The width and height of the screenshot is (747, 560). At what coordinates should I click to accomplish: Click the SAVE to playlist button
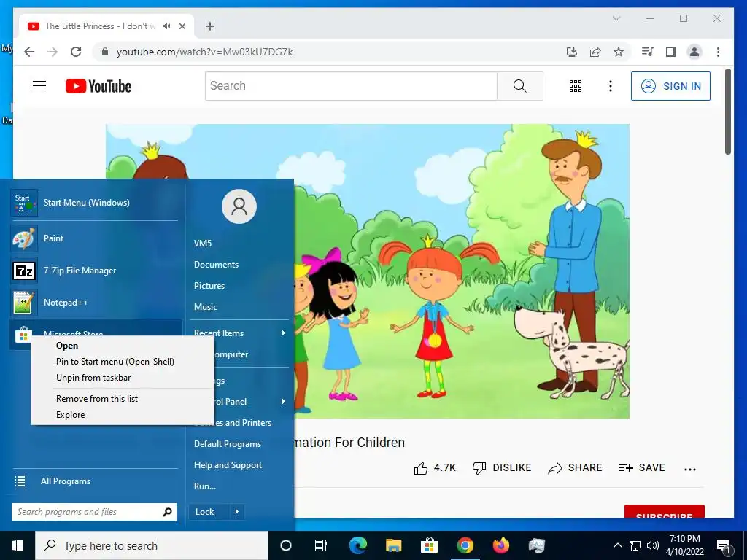641,468
